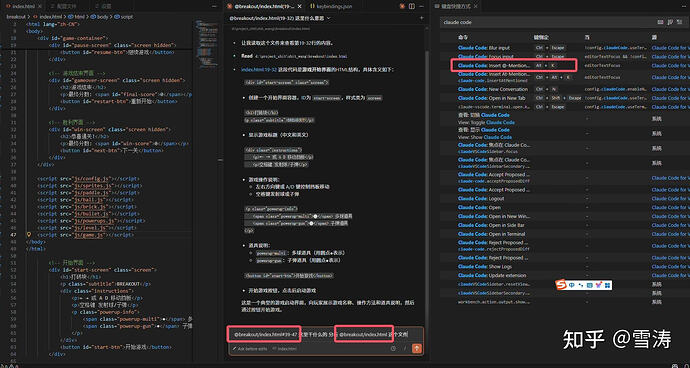Click the slash command icon in chat input
Viewport: 690px width, 368px height.
[404, 349]
